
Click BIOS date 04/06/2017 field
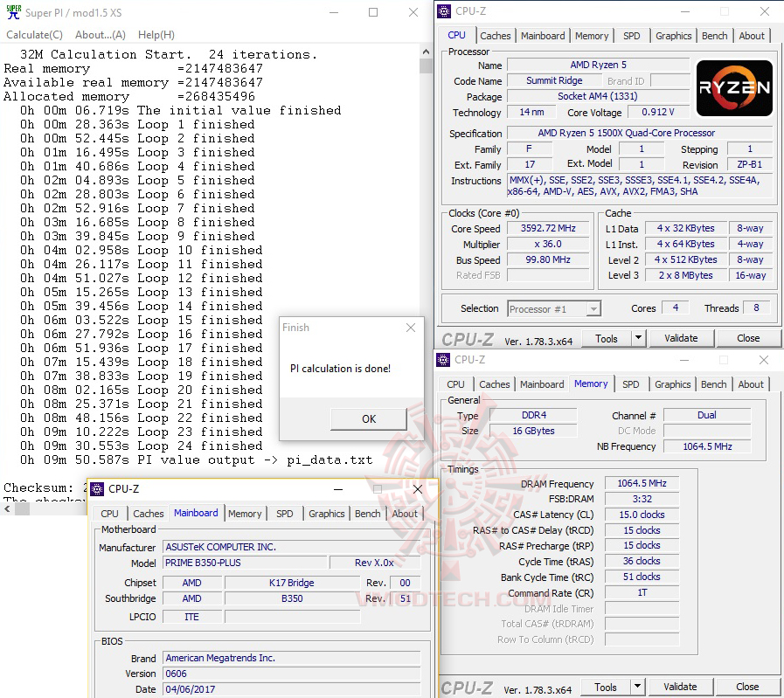point(292,689)
